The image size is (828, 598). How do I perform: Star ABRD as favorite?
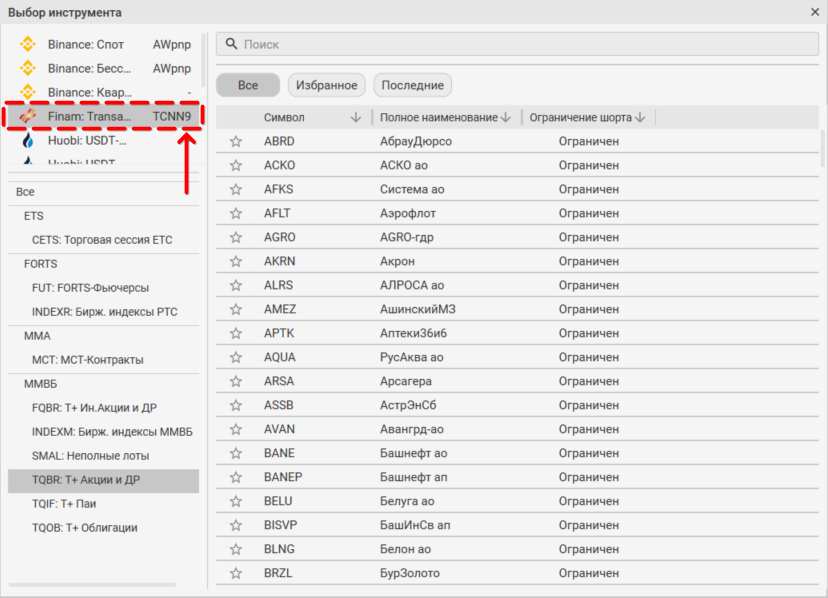tap(236, 141)
